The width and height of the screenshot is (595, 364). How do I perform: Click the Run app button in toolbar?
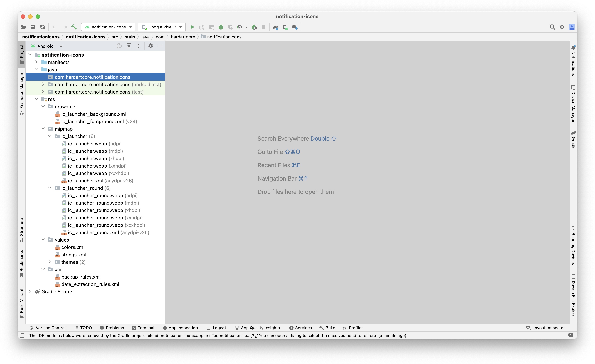(193, 27)
